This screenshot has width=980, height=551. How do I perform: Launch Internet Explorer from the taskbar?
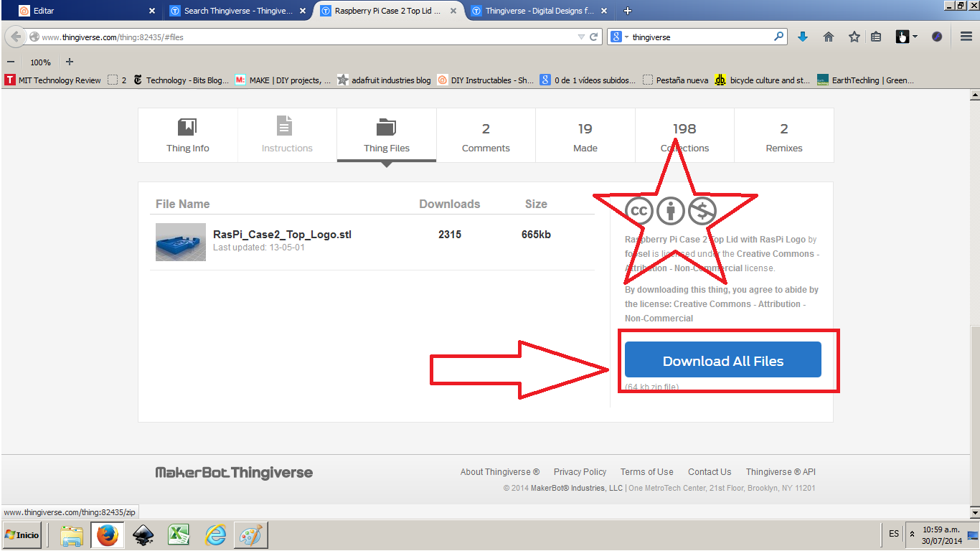[215, 535]
